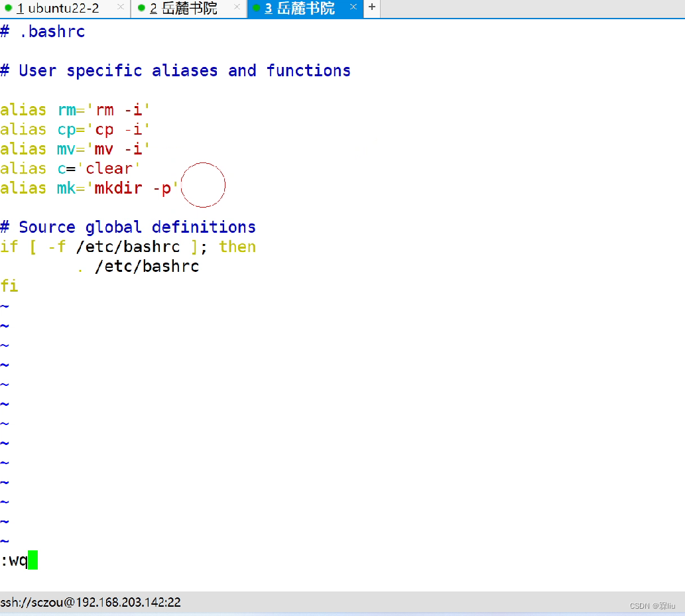Click green status dot on tab 3
Viewport: 685px width, 616px height.
(x=257, y=7)
